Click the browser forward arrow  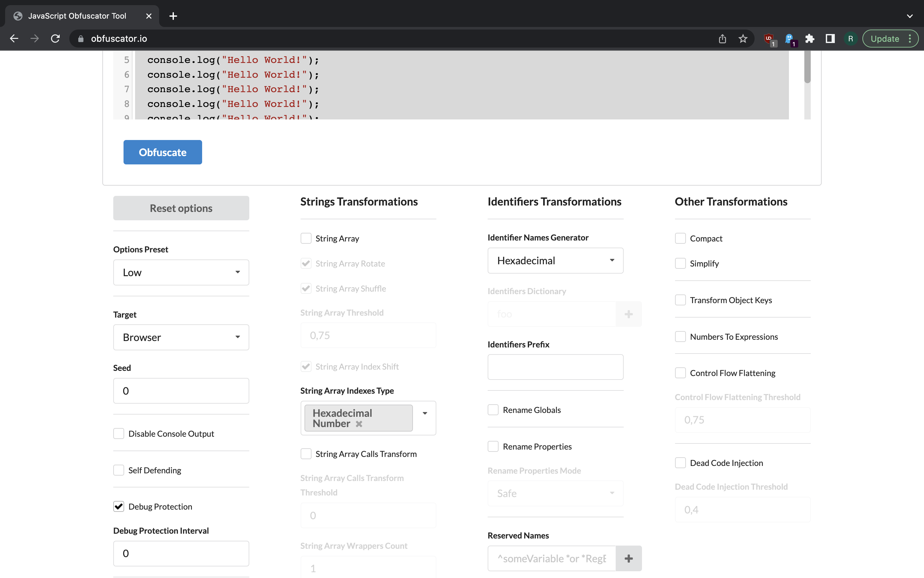point(35,39)
